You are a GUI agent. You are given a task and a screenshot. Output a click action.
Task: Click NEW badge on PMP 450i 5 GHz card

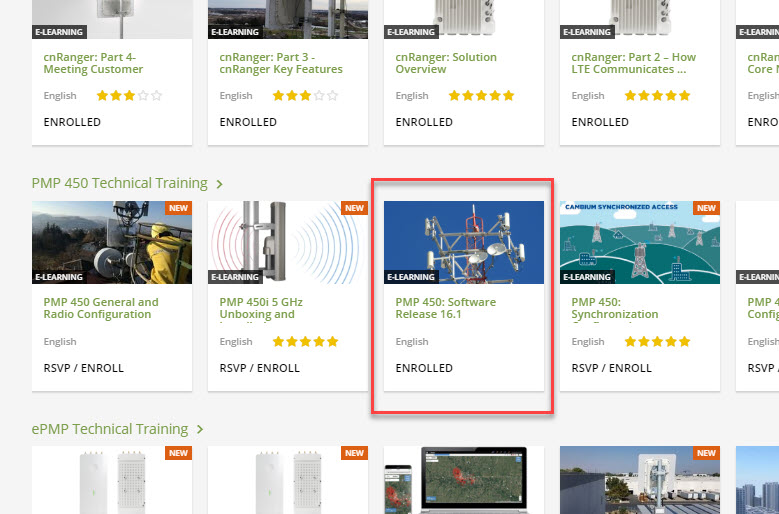click(x=354, y=208)
